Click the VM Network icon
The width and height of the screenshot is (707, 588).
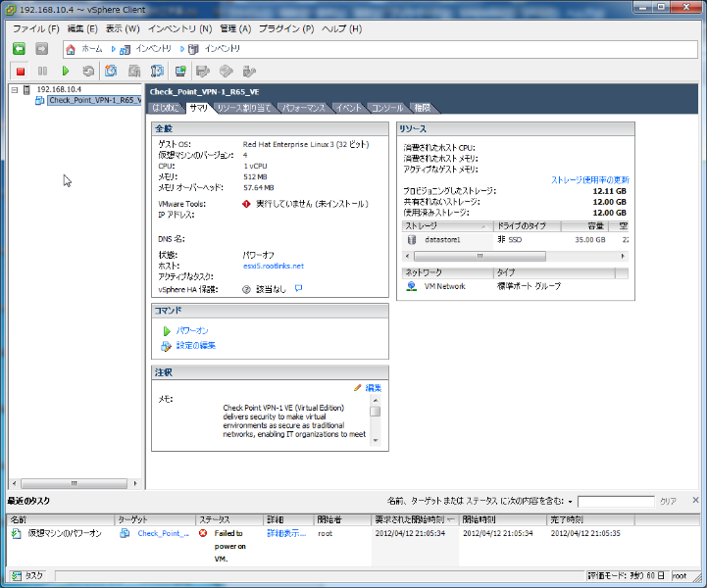411,286
